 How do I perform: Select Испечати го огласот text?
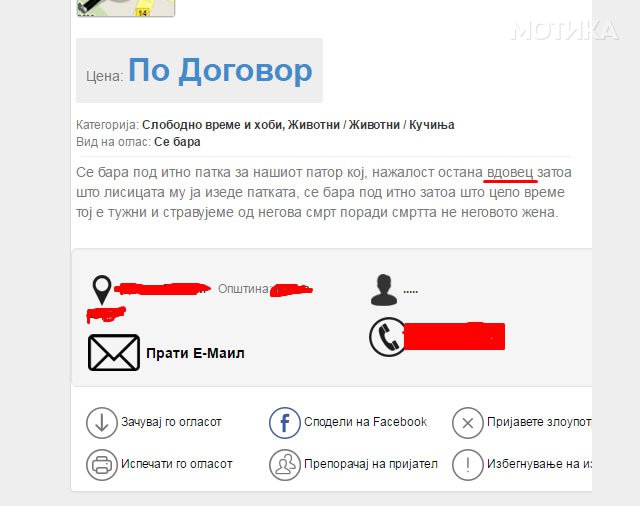click(176, 464)
